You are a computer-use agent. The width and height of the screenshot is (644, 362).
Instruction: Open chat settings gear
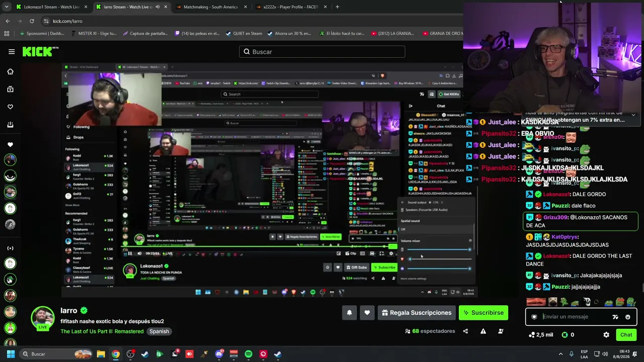coord(606,335)
